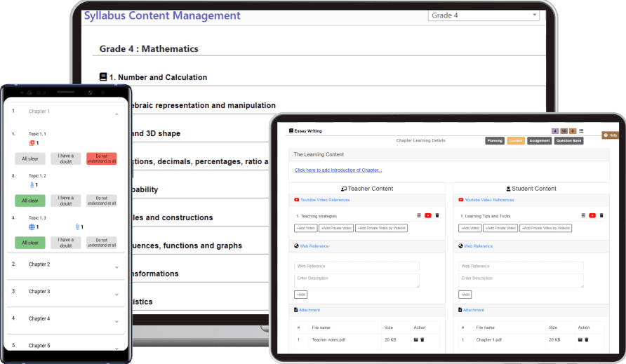
Task: Click the Help button on tablet edge
Action: [610, 135]
